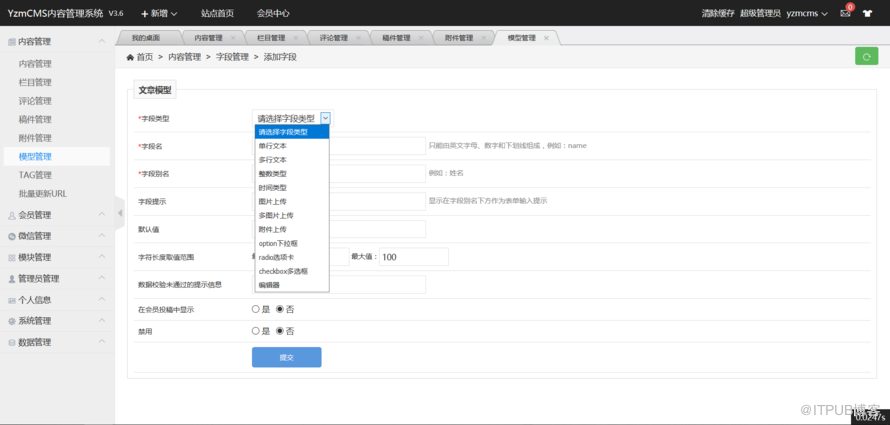The image size is (890, 425).
Task: Choose checkbox多选框 from field type list
Action: point(292,271)
